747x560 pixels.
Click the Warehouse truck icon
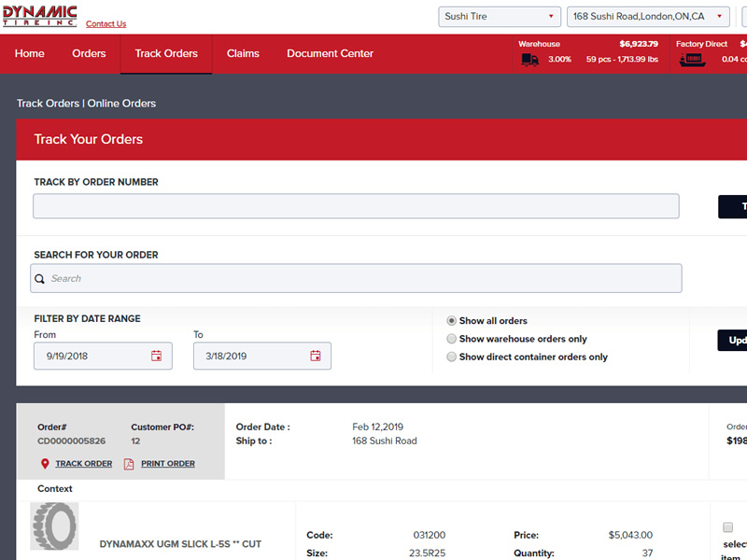coord(529,60)
